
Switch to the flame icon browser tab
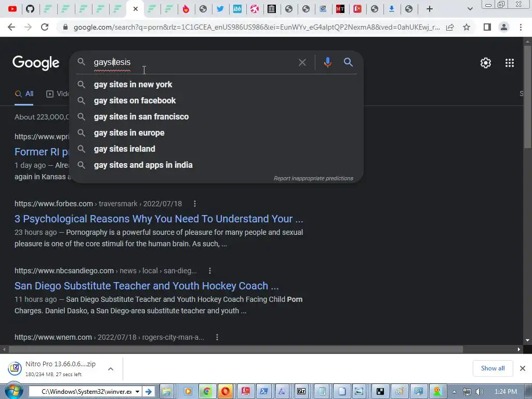click(x=186, y=9)
